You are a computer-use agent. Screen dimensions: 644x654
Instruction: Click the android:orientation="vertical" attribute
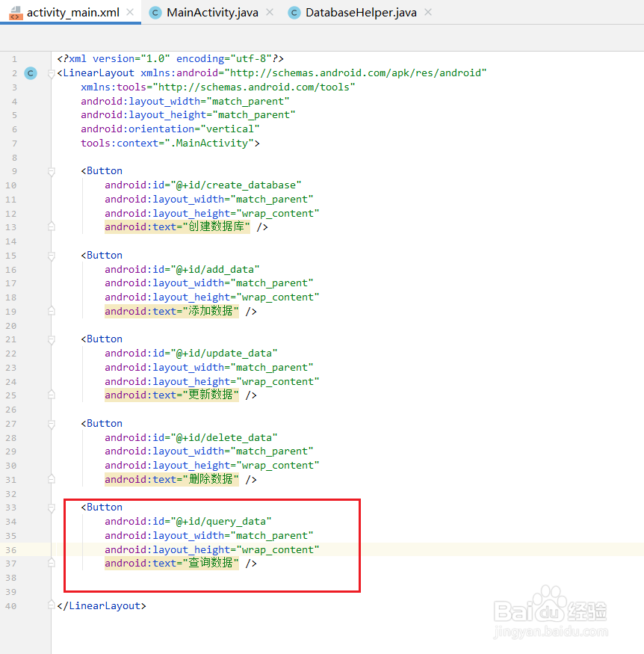(x=170, y=129)
